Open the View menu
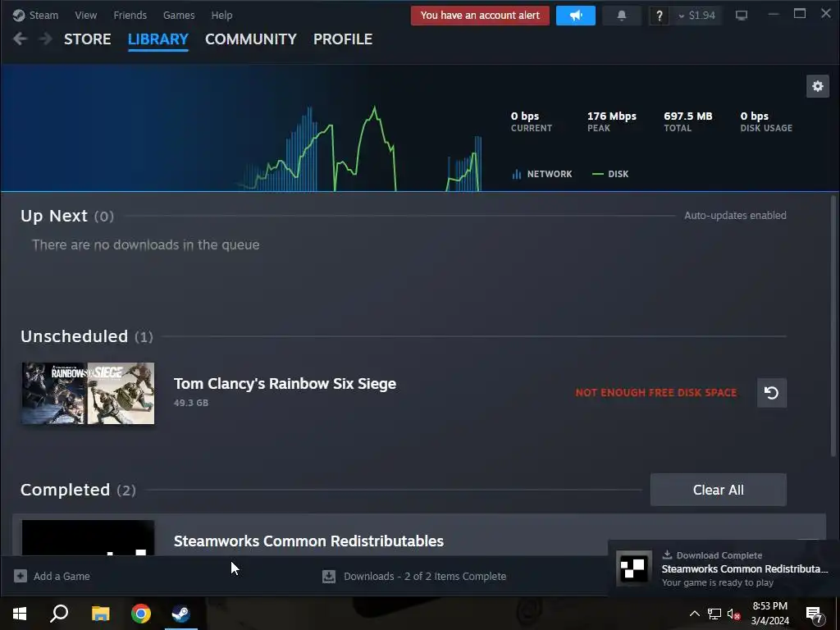The height and width of the screenshot is (630, 840). click(x=85, y=15)
